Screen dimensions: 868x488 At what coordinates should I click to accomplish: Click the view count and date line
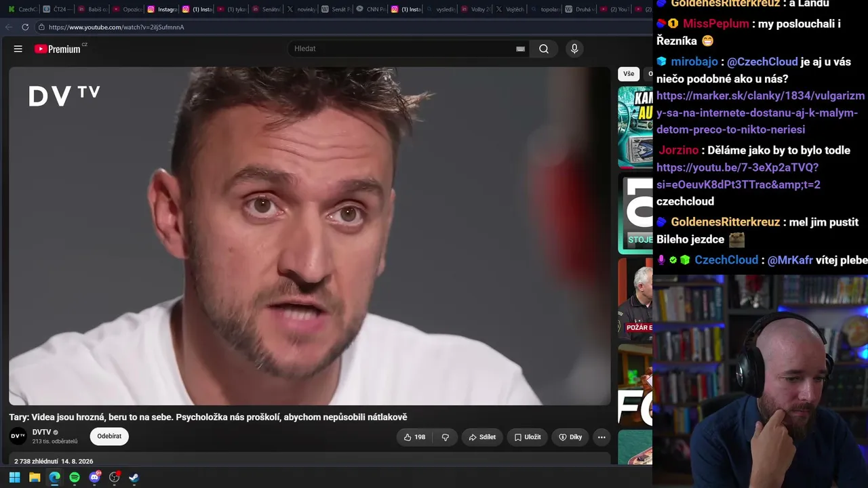[54, 462]
